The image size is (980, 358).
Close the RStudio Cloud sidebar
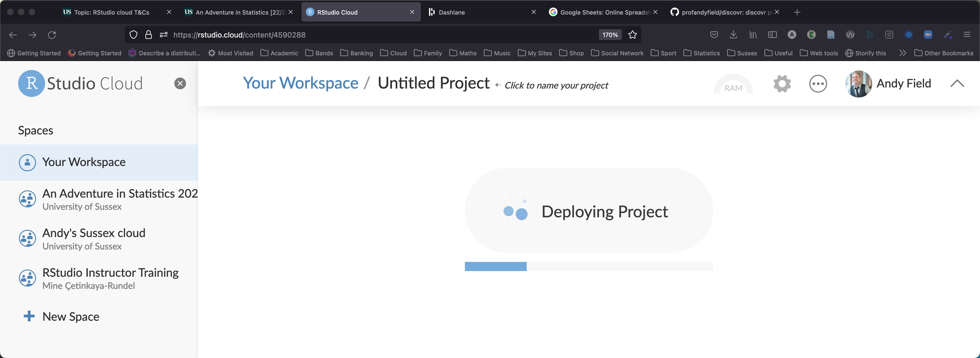point(180,83)
